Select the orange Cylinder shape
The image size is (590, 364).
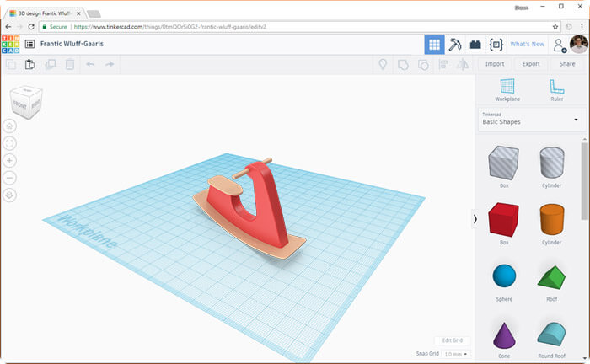(551, 220)
